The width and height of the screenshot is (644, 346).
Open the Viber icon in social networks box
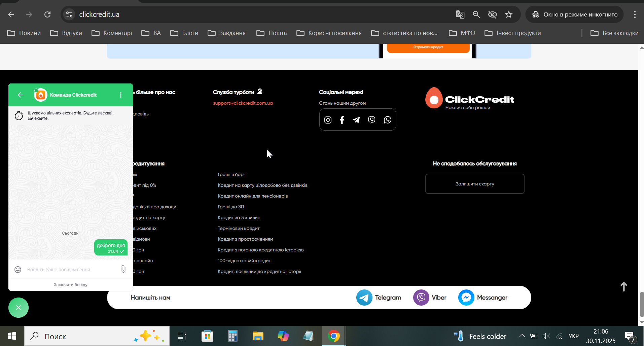point(372,120)
